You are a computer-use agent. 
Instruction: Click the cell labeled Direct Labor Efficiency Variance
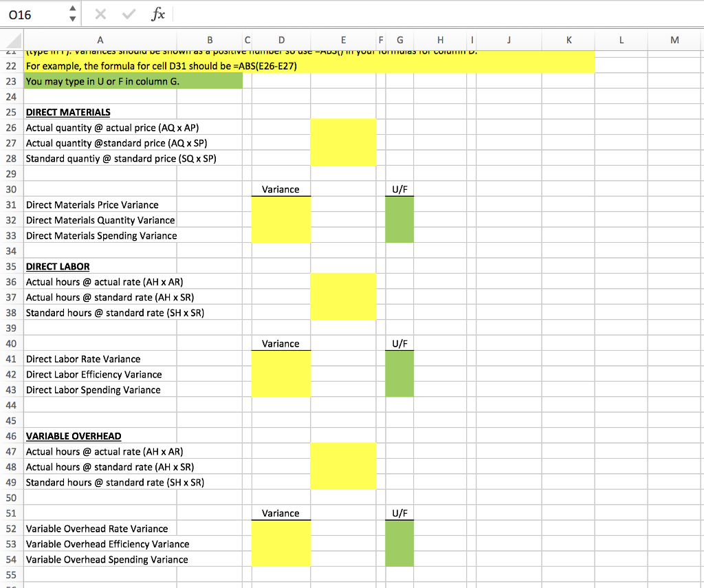(x=94, y=374)
